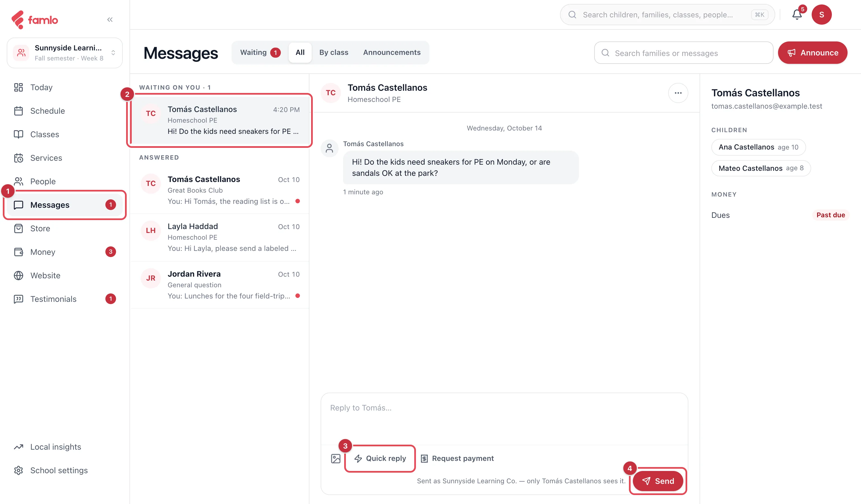Open Testimonials in the sidebar
This screenshot has width=861, height=504.
coord(64,299)
